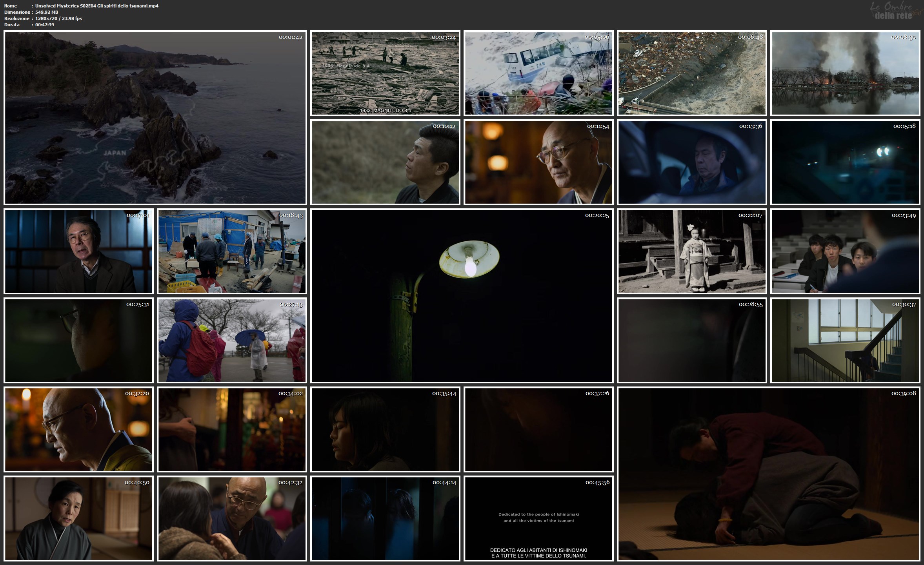Click the 00:45:56 Ishinomaki dedication thumbnail

coord(538,519)
